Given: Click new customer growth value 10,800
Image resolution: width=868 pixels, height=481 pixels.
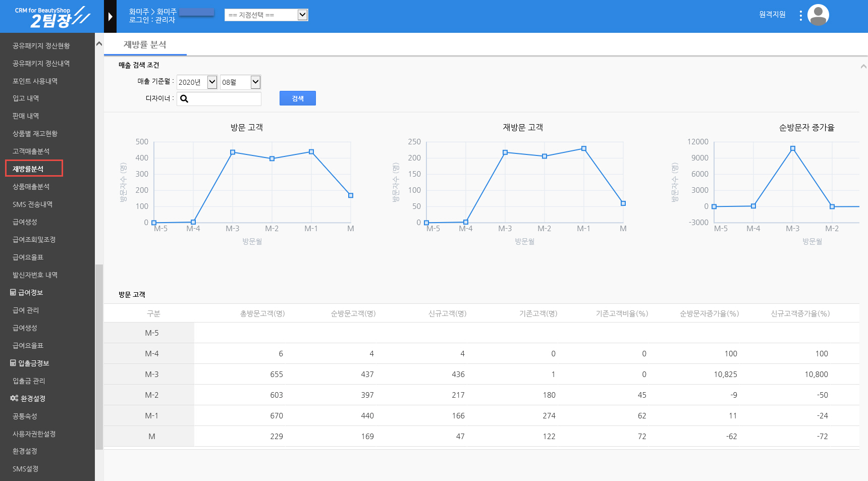Looking at the screenshot, I should tap(816, 375).
